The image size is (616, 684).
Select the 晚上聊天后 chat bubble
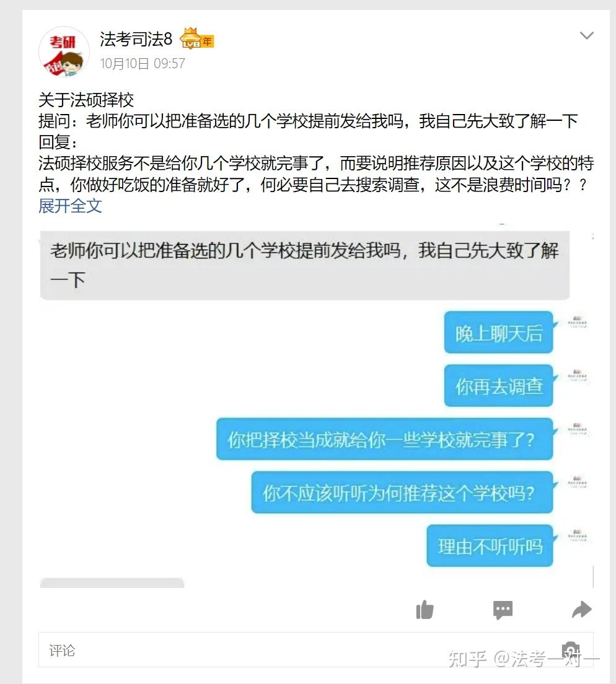click(x=499, y=333)
